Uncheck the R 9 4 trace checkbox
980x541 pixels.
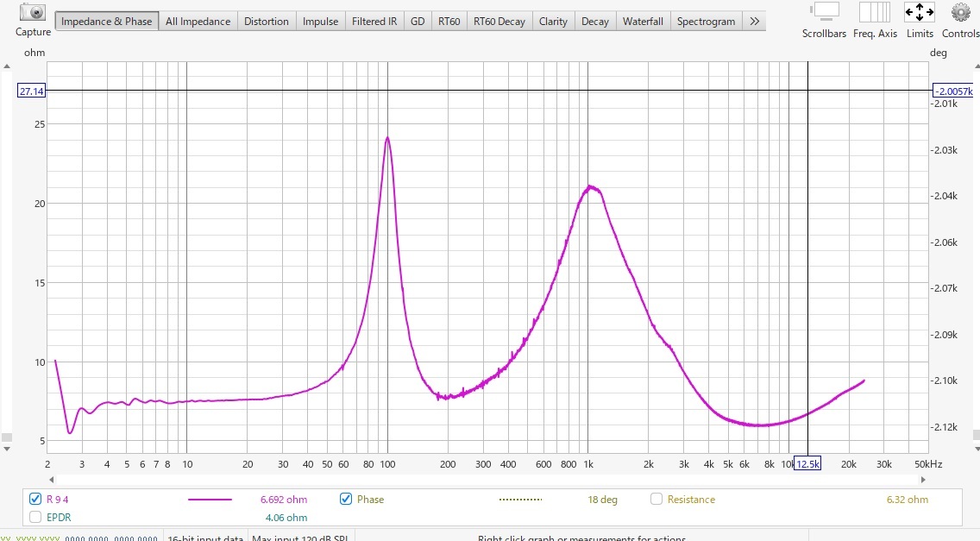[x=35, y=499]
